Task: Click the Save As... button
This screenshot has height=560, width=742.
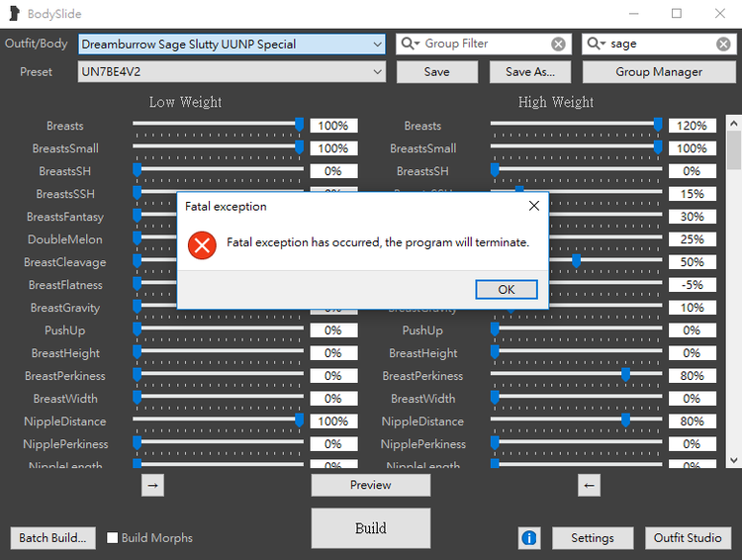Action: [530, 72]
